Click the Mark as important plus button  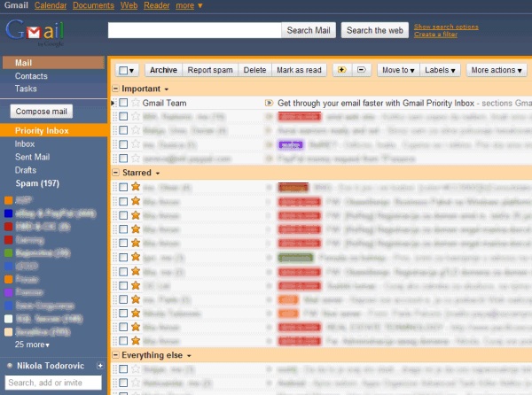pyautogui.click(x=341, y=69)
